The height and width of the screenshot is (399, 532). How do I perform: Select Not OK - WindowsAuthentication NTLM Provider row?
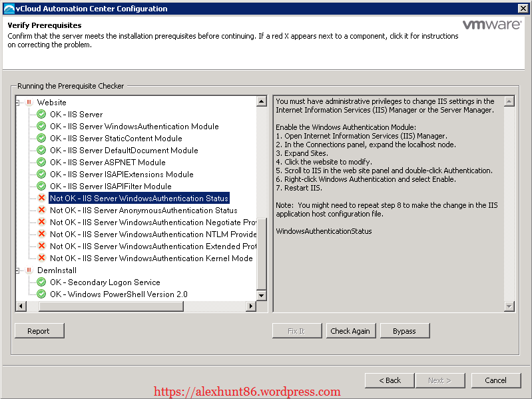[x=152, y=234]
